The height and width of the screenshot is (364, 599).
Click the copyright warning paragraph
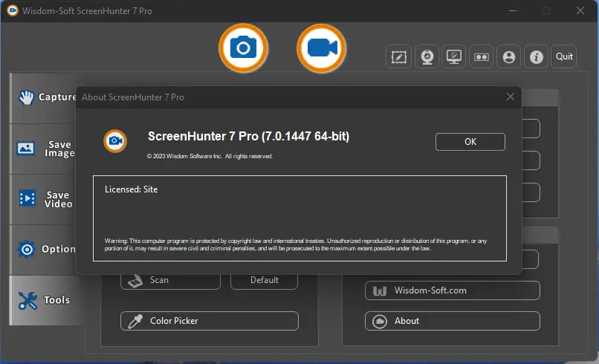(x=296, y=244)
